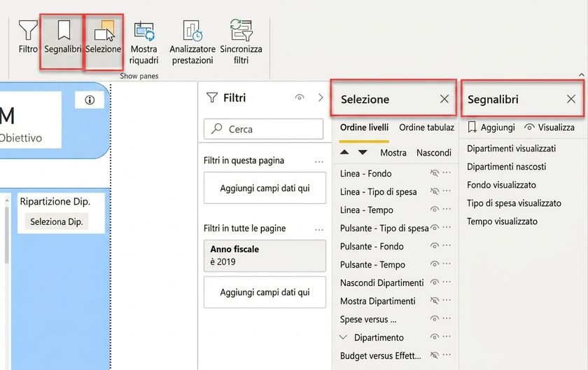Hide Pulsante - Tempo visual
Image resolution: width=588 pixels, height=370 pixels.
pos(435,263)
